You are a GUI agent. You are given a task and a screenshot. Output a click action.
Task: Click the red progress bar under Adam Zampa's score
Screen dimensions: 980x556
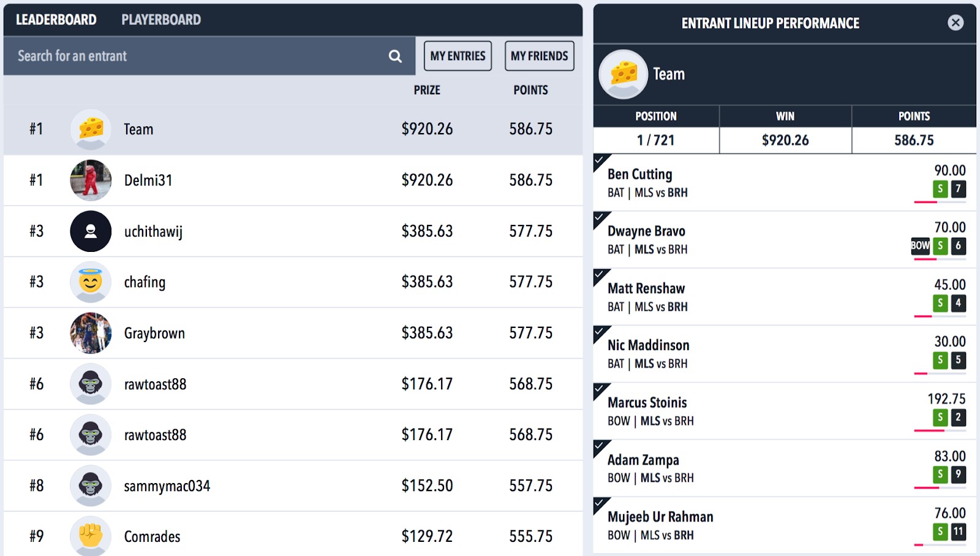point(926,487)
